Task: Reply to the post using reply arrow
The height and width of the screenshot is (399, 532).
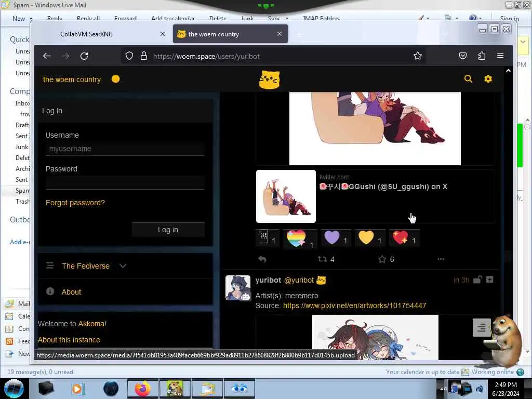Action: tap(262, 259)
